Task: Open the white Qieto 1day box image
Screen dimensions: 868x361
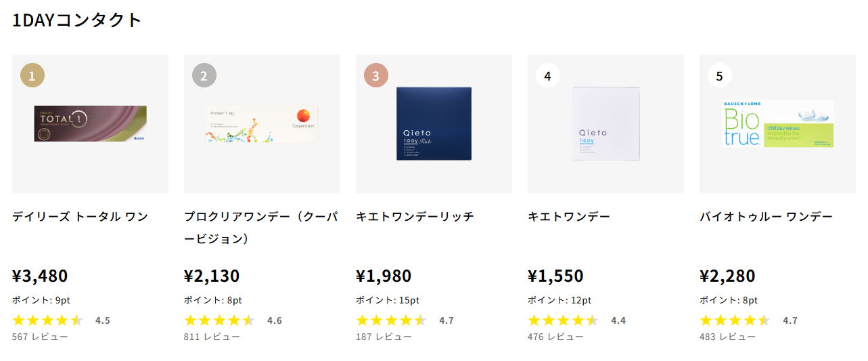Action: [x=606, y=123]
